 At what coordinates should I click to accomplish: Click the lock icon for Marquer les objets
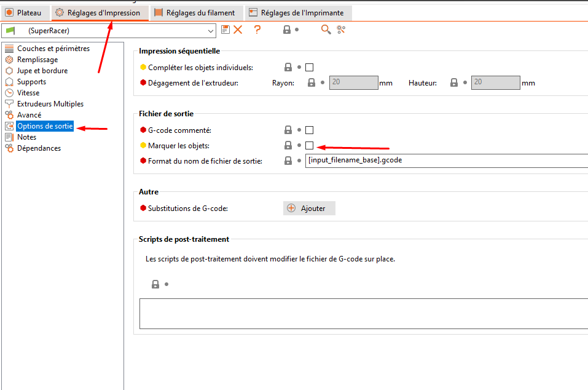(288, 145)
